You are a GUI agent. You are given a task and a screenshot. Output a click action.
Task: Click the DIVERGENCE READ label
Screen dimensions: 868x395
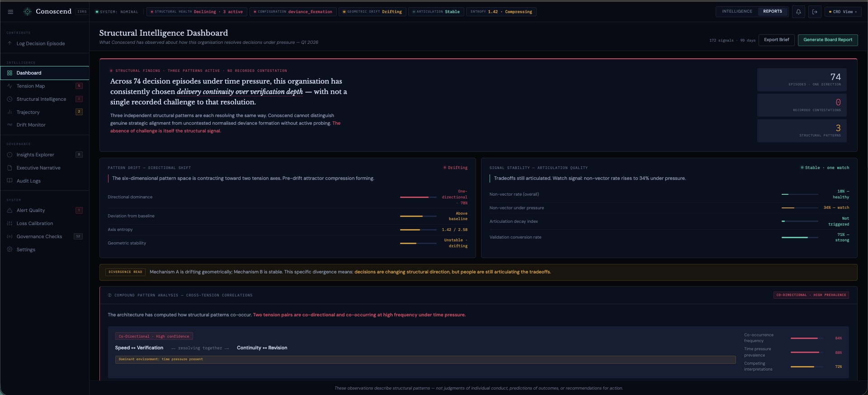[125, 272]
